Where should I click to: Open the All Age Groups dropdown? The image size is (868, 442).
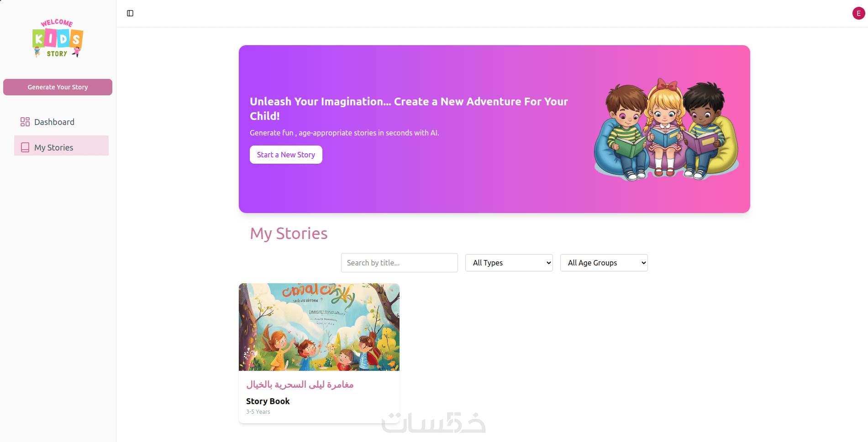click(604, 263)
